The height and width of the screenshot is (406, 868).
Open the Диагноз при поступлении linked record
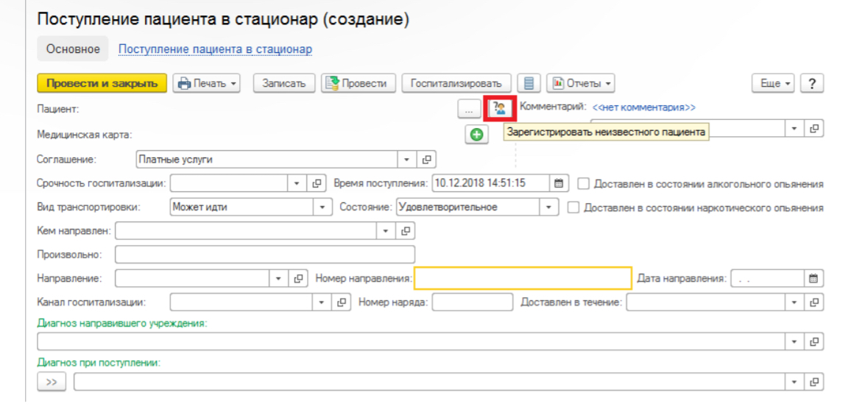(x=814, y=382)
